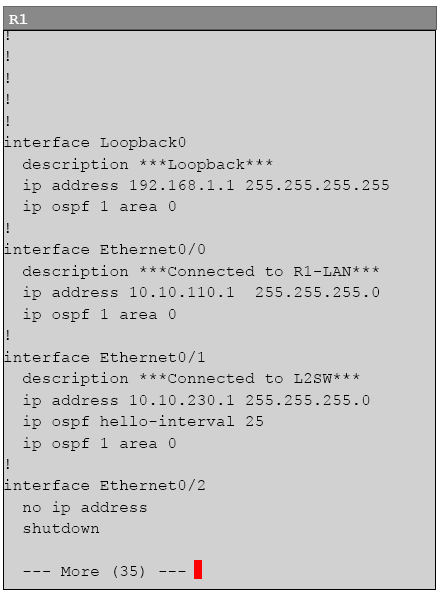This screenshot has width=440, height=600.
Task: Click the red cursor block after More
Action: pos(198,569)
